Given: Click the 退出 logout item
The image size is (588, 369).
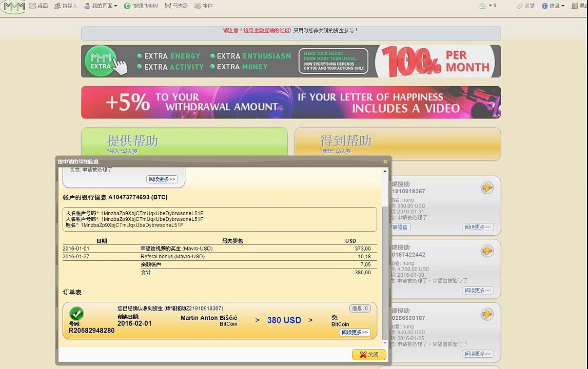Looking at the screenshot, I should click(579, 6).
